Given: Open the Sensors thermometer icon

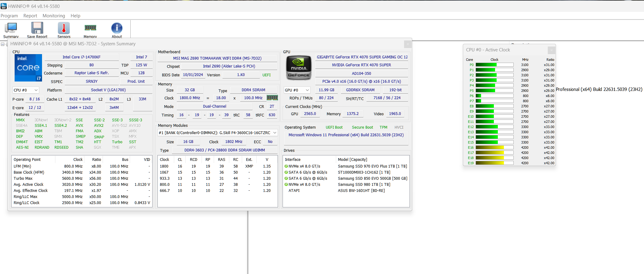Looking at the screenshot, I should pyautogui.click(x=64, y=30).
